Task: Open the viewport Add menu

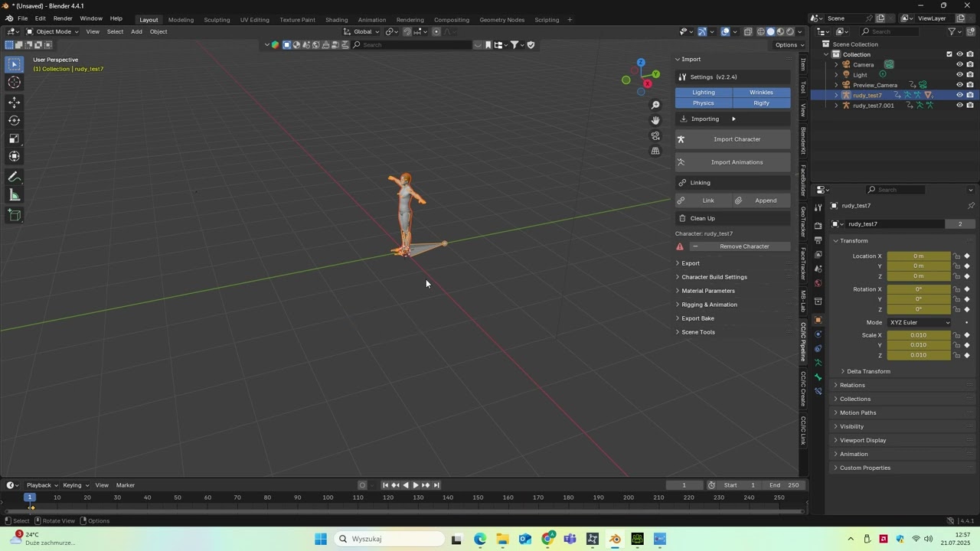Action: point(136,31)
